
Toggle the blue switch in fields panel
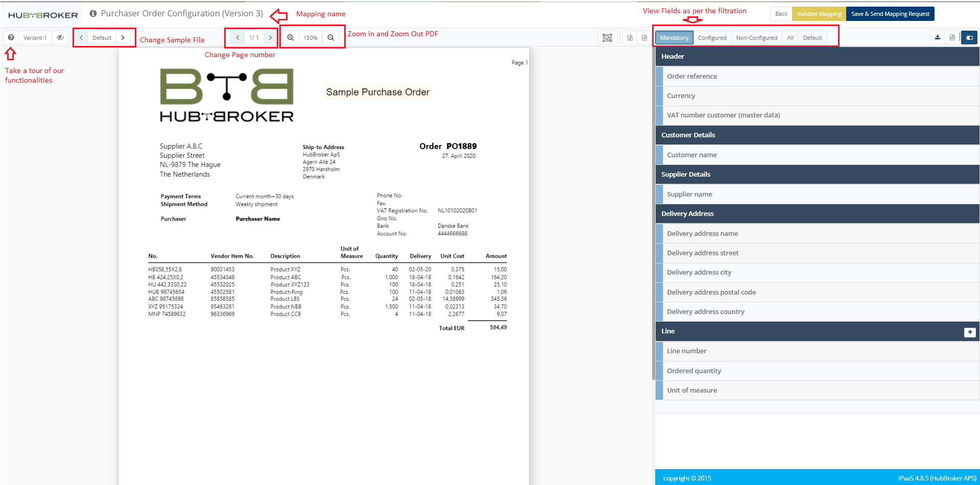(x=969, y=38)
